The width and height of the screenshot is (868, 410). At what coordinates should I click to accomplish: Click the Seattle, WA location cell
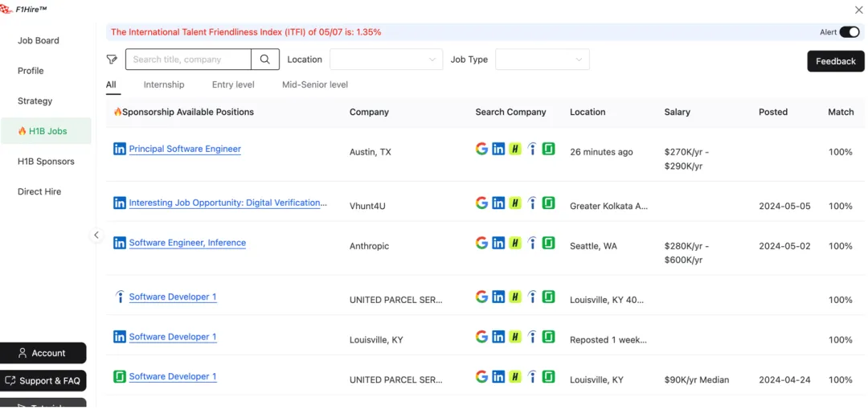(x=593, y=246)
